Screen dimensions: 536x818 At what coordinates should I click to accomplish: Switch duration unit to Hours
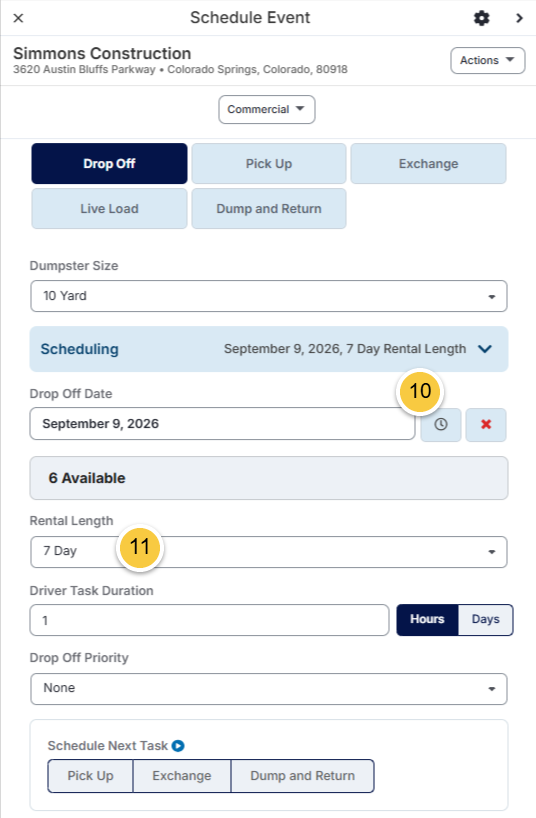[427, 620]
